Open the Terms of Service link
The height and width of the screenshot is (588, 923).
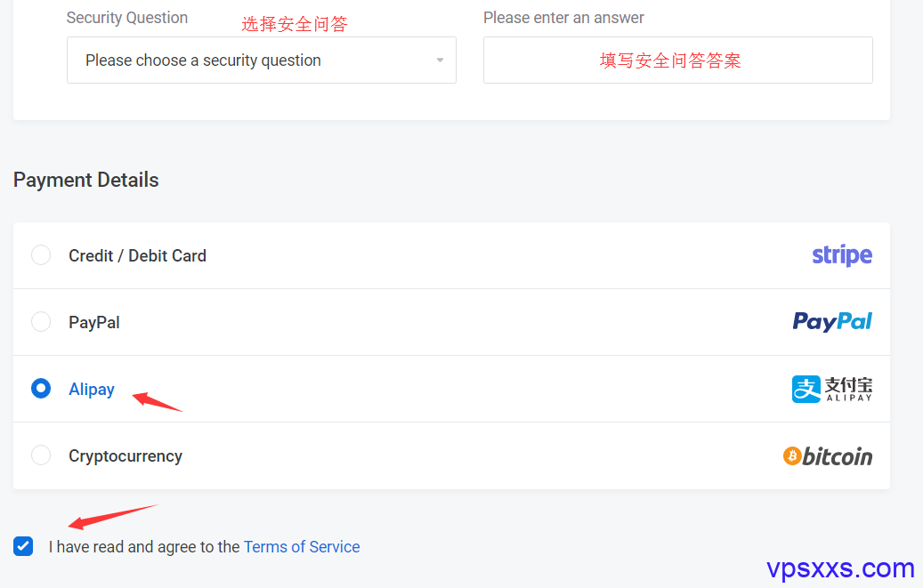point(302,547)
